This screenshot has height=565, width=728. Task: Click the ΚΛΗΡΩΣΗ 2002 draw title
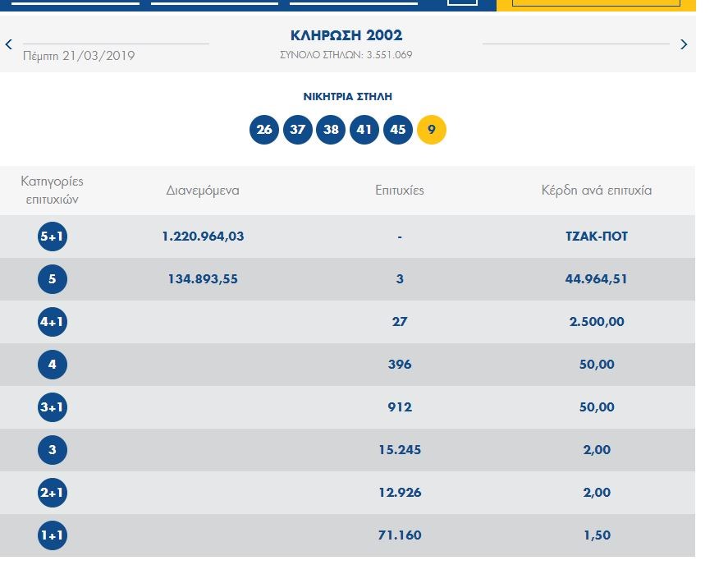[x=346, y=35]
